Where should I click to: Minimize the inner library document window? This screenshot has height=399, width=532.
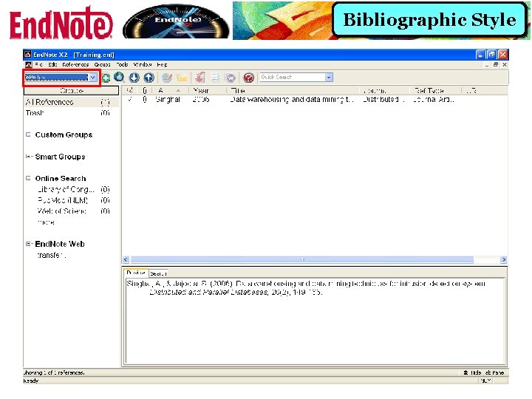pos(487,64)
